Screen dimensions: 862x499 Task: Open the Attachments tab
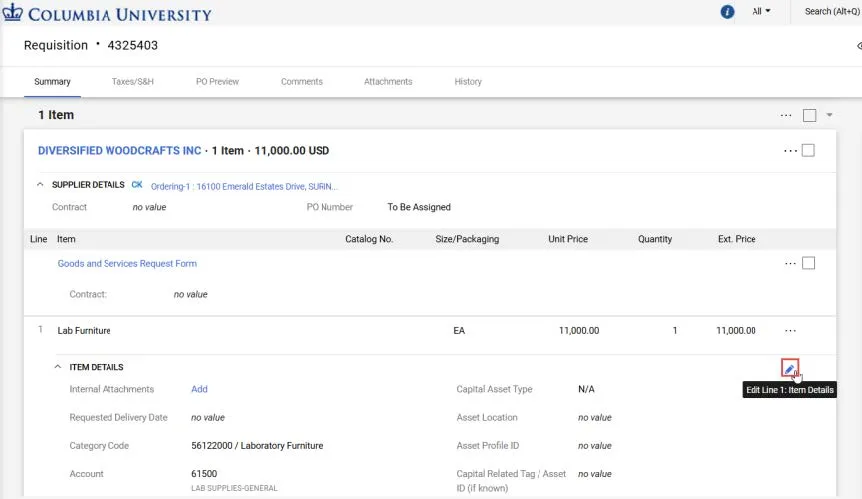pyautogui.click(x=388, y=81)
